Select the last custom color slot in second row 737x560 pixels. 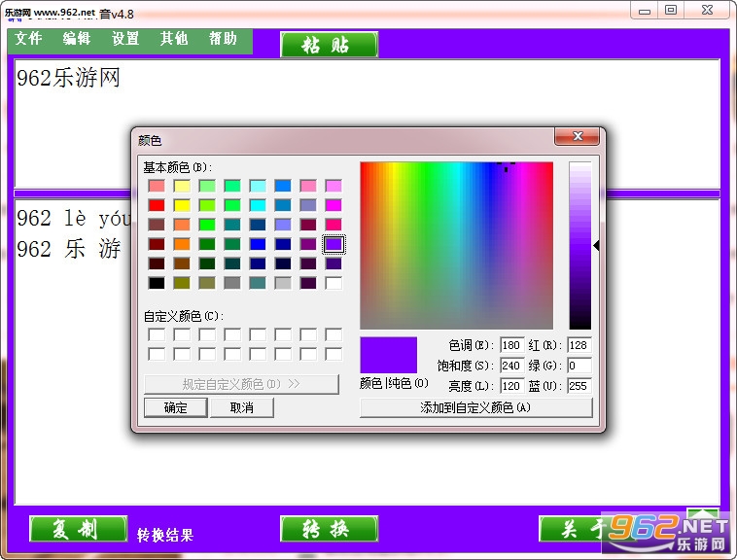(x=333, y=354)
